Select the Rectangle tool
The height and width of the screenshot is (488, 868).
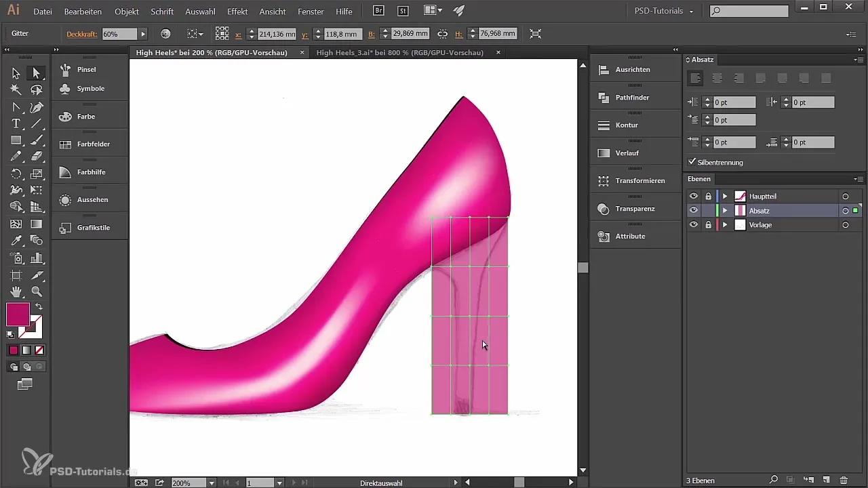coord(16,140)
